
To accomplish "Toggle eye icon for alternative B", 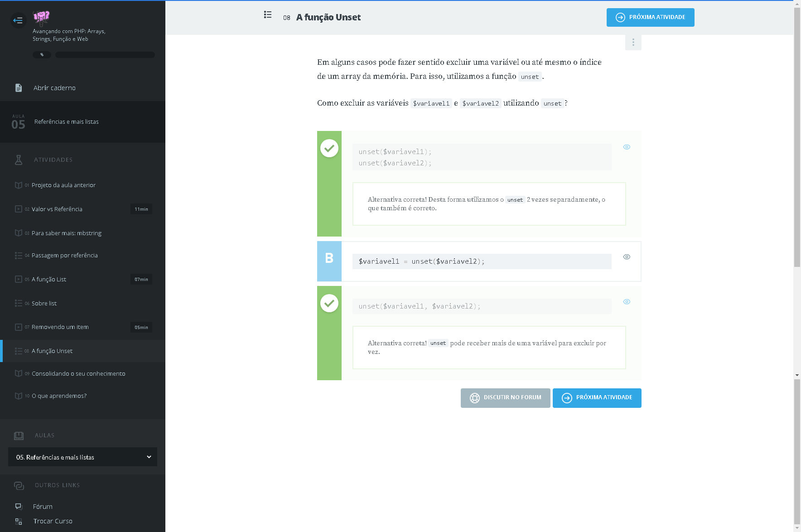I will pos(627,257).
